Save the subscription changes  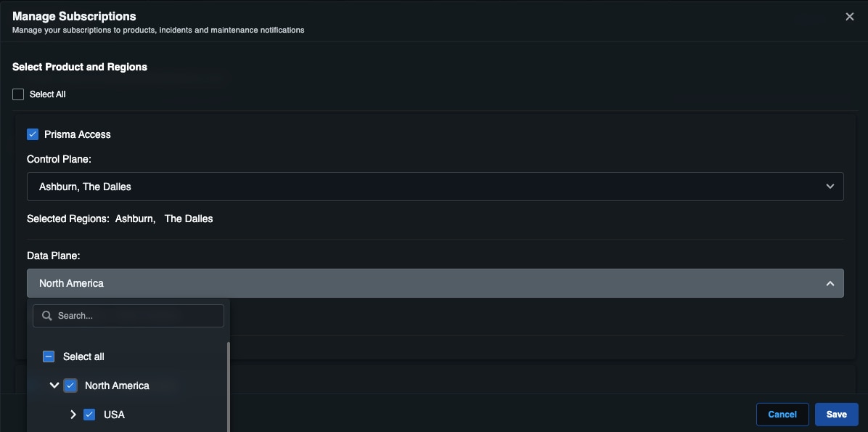(836, 414)
